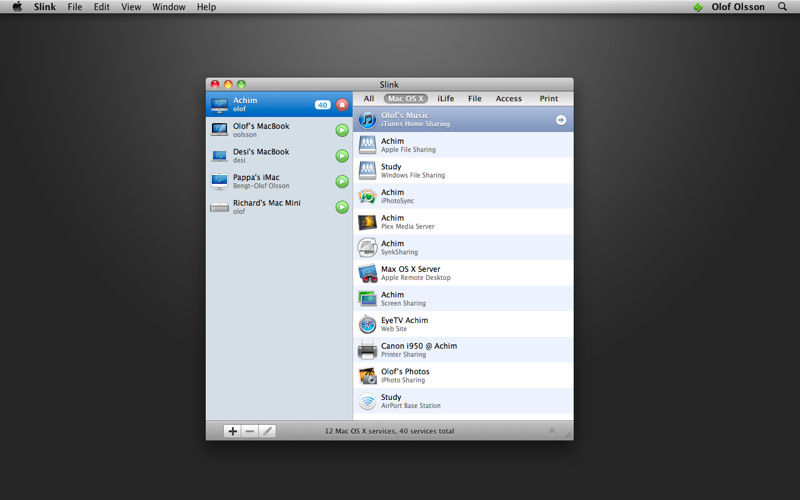This screenshot has height=500, width=800.
Task: Remove selected computer with minus button
Action: (249, 431)
